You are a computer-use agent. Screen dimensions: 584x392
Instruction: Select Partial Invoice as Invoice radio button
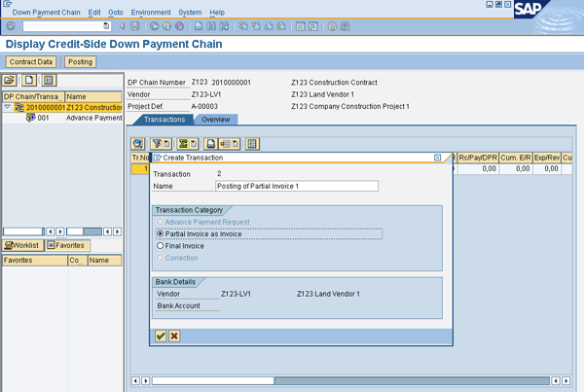click(x=161, y=233)
